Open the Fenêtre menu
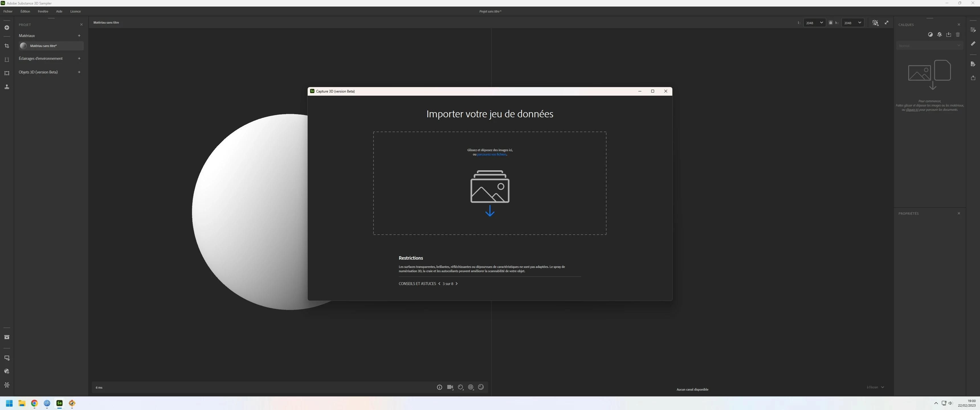 43,11
